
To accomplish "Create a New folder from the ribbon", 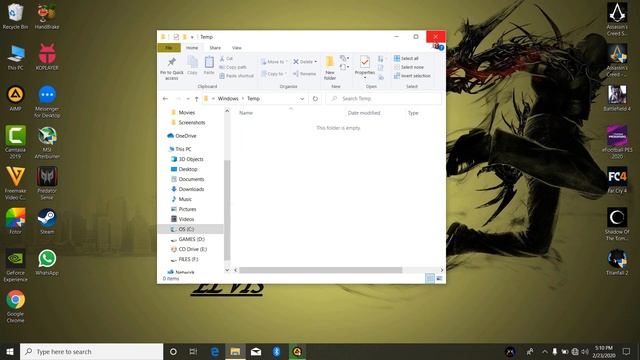I will 330,68.
